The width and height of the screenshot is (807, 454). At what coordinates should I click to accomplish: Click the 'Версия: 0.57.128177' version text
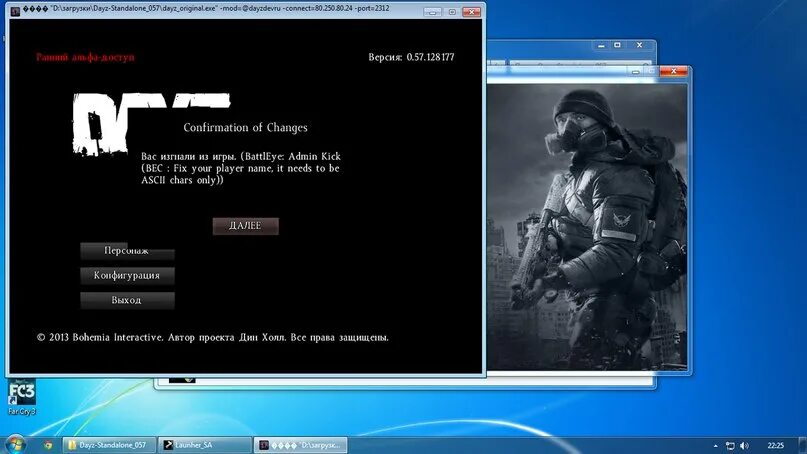click(x=411, y=57)
